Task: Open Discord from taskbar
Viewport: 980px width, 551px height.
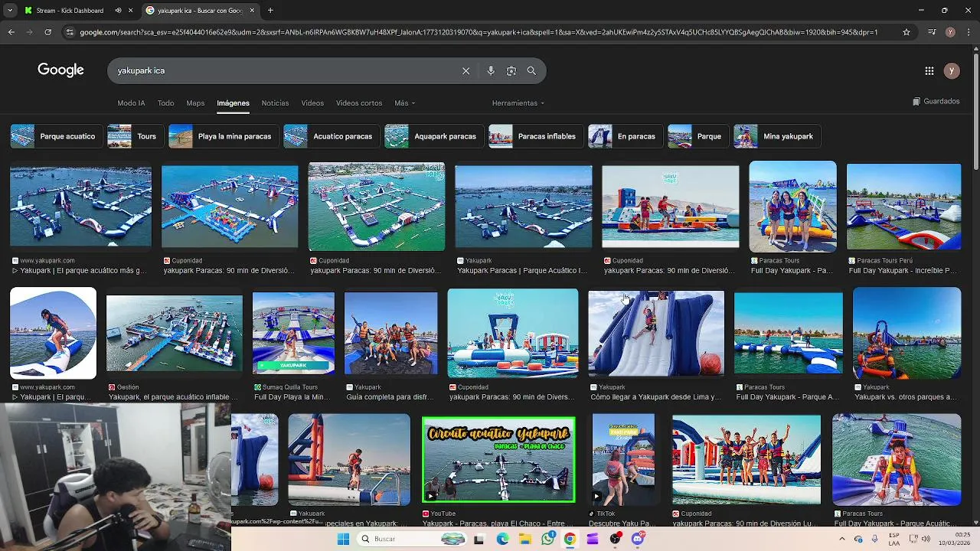Action: coord(638,539)
